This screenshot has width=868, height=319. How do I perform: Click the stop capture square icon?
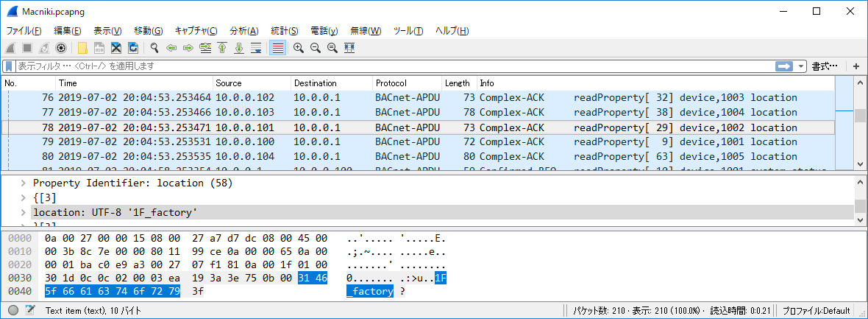[26, 48]
